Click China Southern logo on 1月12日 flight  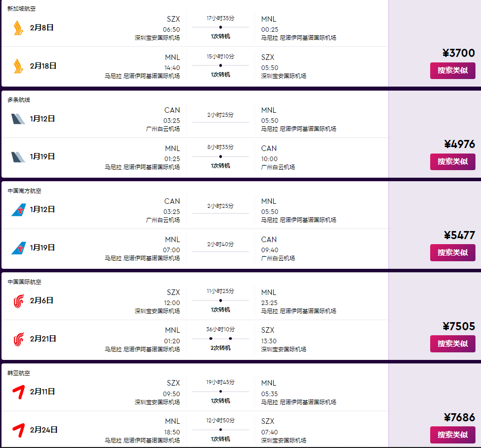18,209
